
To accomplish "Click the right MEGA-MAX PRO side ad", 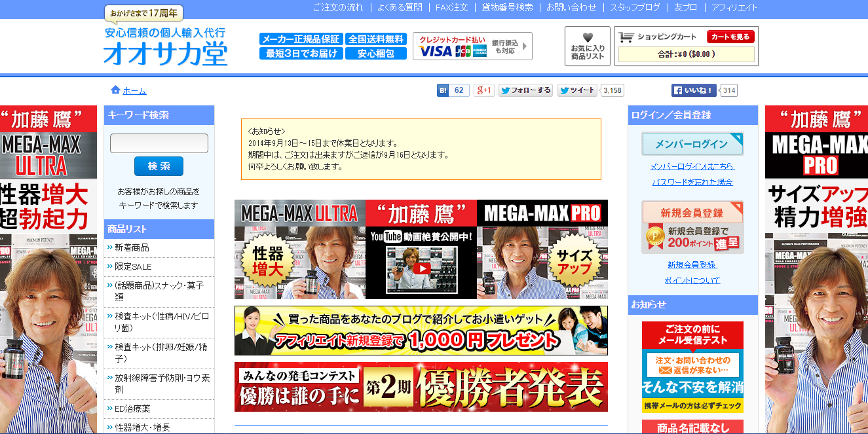I will coord(816,269).
